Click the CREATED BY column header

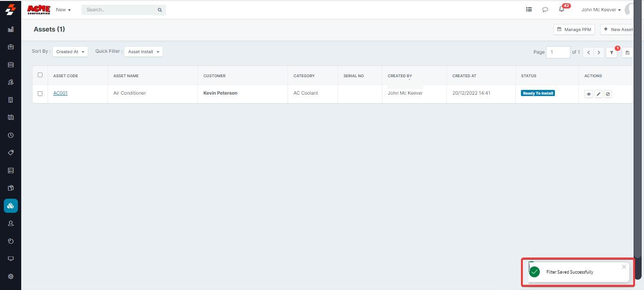pos(400,76)
